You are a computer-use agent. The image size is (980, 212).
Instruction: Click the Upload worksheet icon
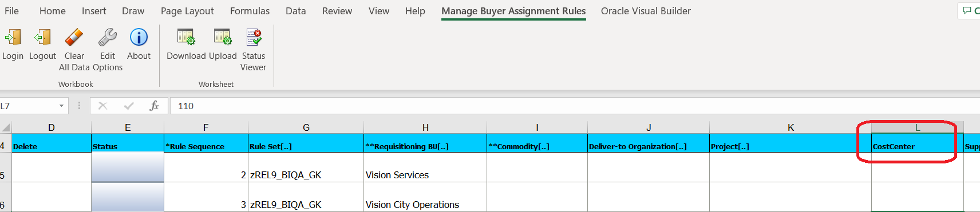pyautogui.click(x=223, y=37)
